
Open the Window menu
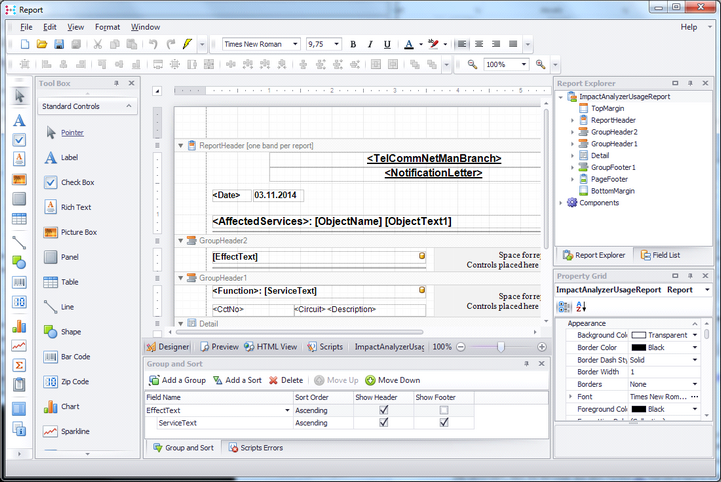145,27
